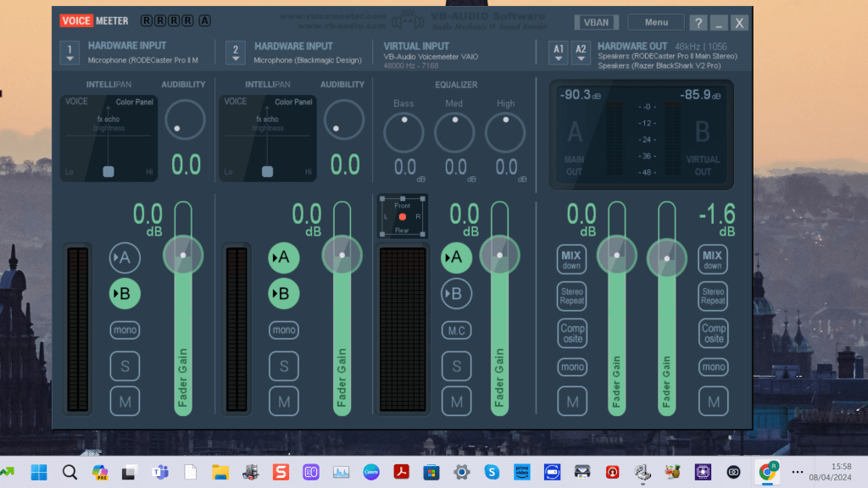The height and width of the screenshot is (488, 868).
Task: Disable bus A on virtual input
Action: click(456, 258)
